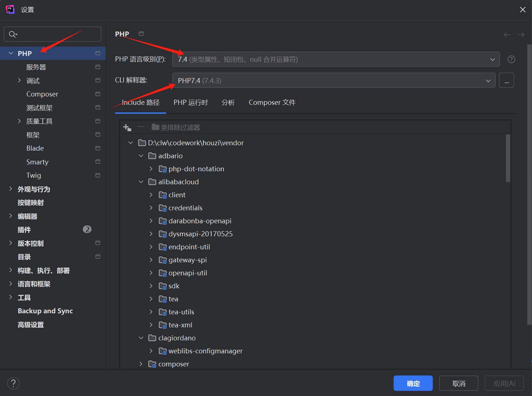Click the add include path plus icon
Viewport: 532px width, 396px height.
click(x=127, y=127)
